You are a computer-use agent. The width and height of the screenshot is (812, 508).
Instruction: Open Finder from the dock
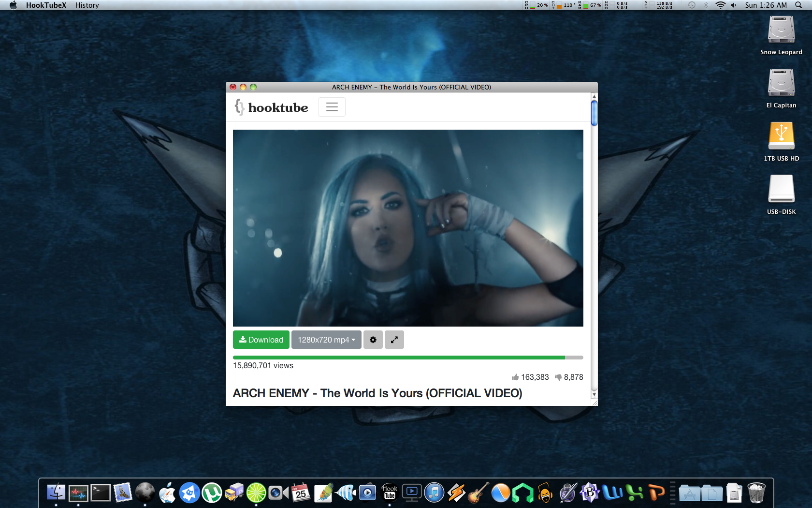(56, 493)
